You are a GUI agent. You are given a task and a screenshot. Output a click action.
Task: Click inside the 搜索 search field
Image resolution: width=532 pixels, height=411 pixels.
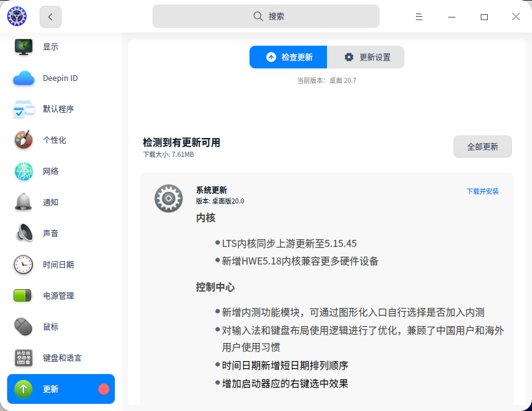point(266,16)
